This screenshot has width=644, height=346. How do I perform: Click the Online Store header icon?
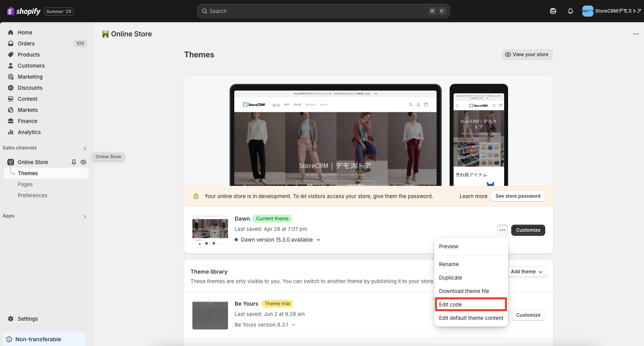tap(105, 34)
